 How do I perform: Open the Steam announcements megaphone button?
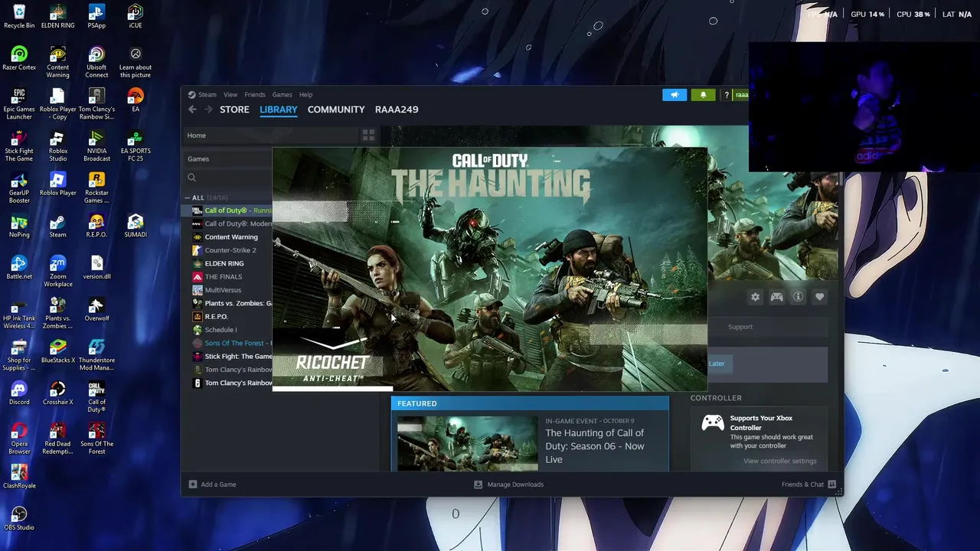[x=675, y=95]
